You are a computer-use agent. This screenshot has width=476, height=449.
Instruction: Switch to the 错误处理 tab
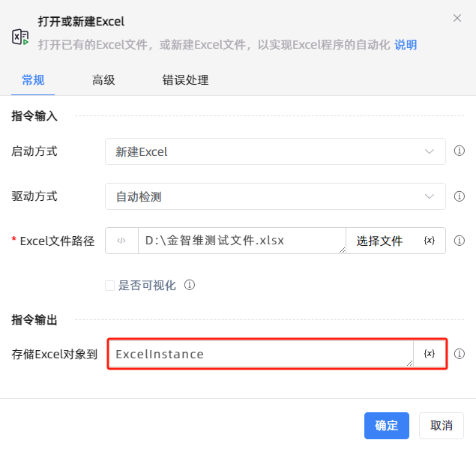(185, 80)
